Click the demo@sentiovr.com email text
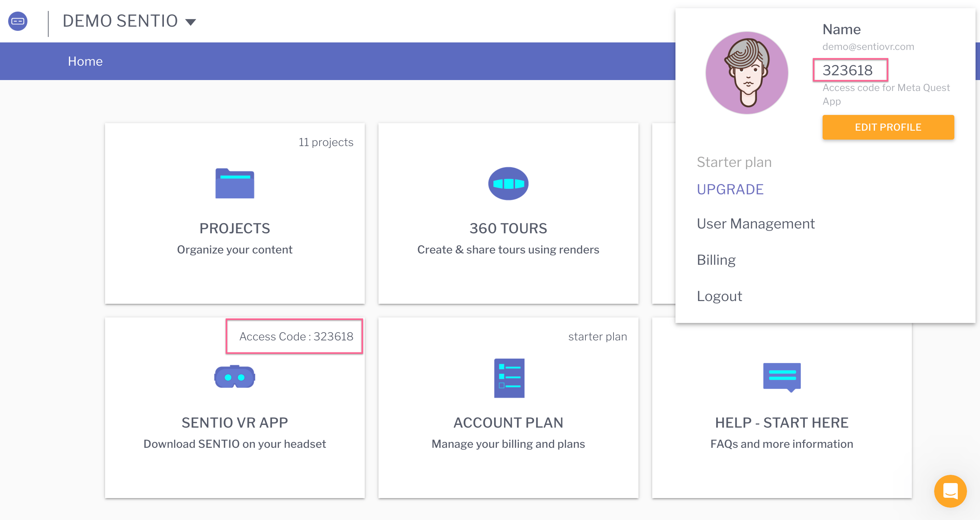This screenshot has width=980, height=520. coord(868,47)
